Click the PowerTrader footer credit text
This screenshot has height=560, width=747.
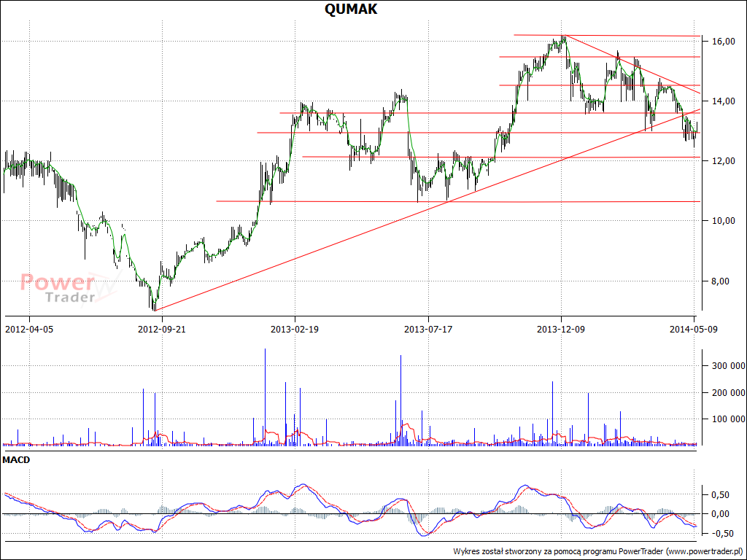598,551
